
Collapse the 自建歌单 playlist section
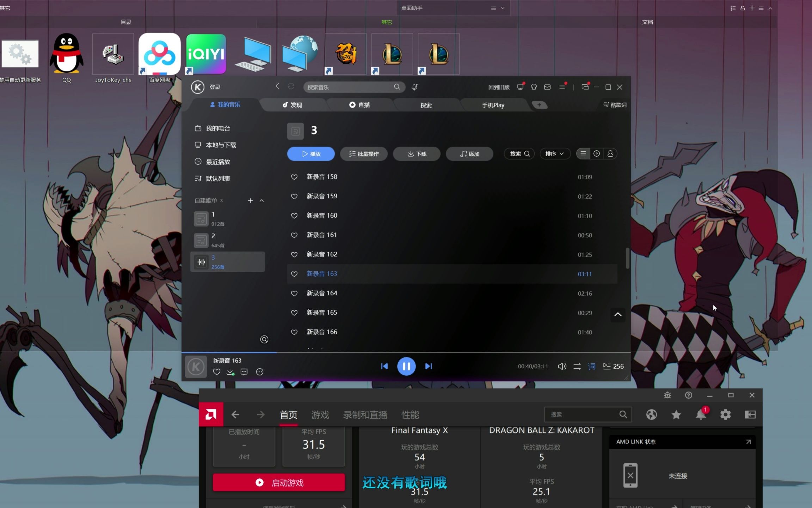tap(262, 200)
